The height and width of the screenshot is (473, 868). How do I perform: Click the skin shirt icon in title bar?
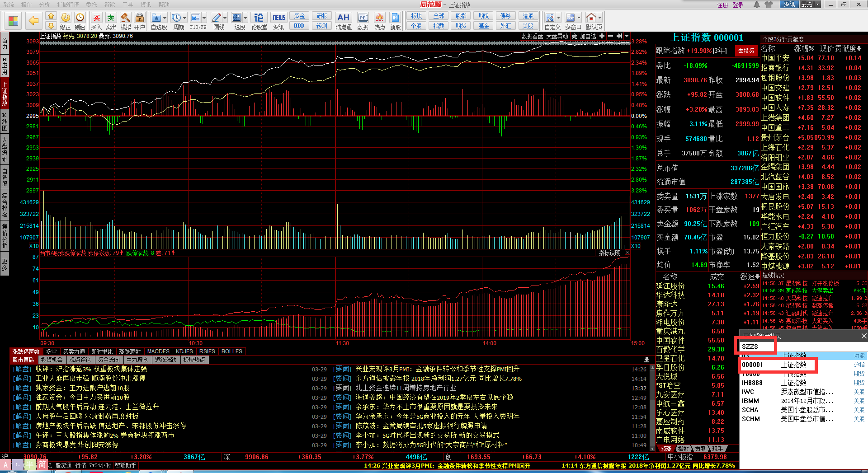point(769,5)
